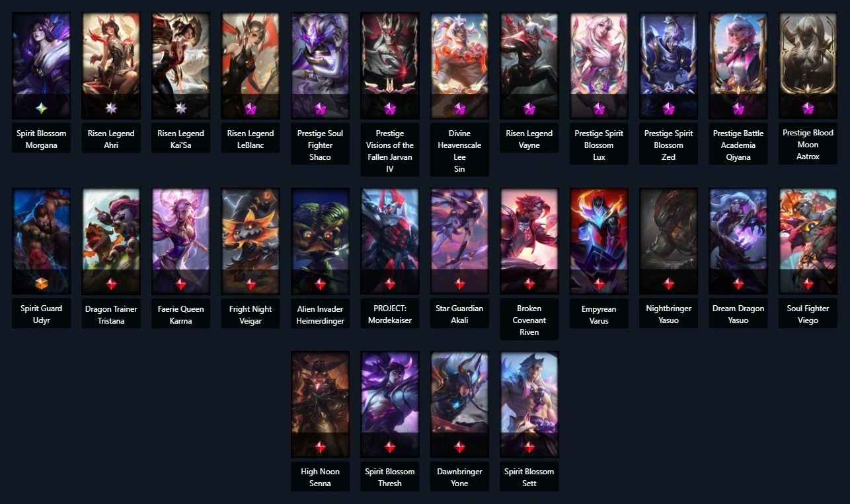Click the Nightbringer Yasuo name label
This screenshot has height=504, width=850.
pyautogui.click(x=668, y=314)
